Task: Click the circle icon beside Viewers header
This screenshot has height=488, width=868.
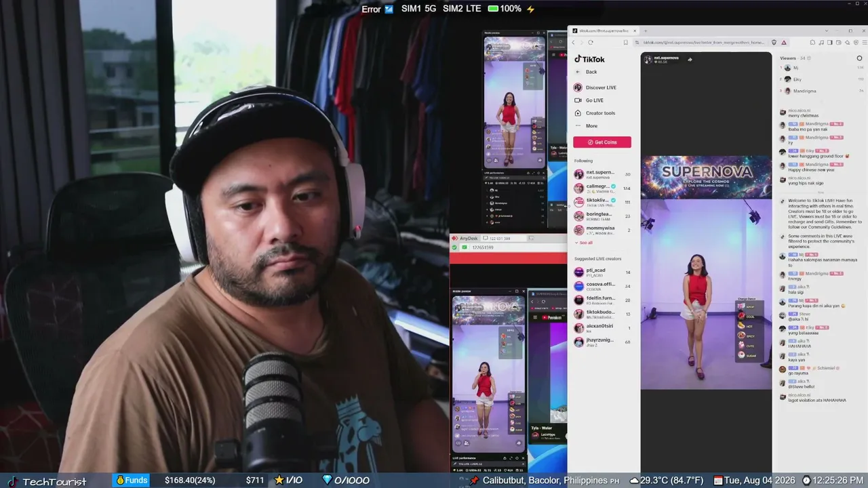Action: [x=859, y=58]
